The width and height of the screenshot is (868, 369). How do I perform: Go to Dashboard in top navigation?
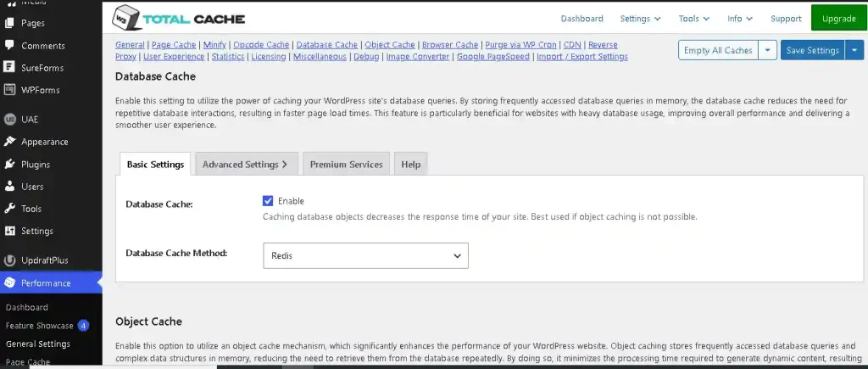point(581,19)
